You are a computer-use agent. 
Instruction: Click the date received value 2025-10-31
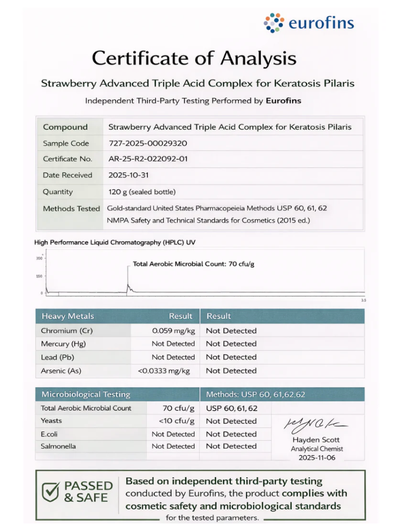tap(128, 175)
